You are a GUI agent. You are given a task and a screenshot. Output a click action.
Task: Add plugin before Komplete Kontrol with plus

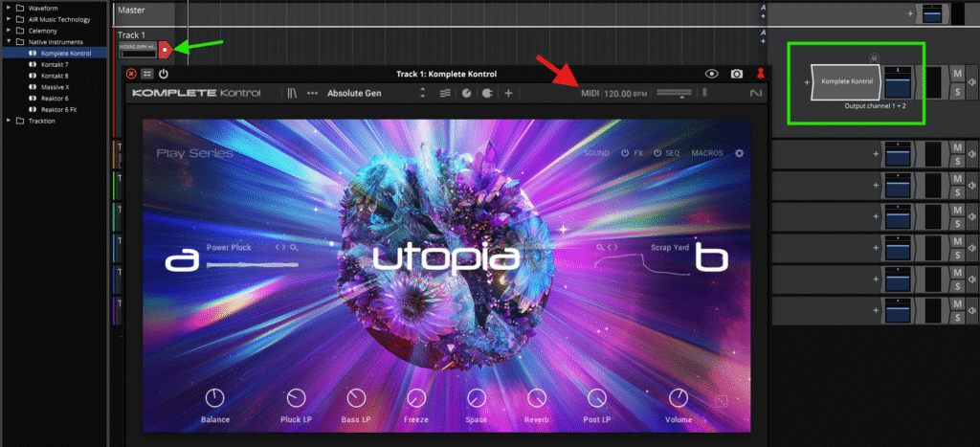point(806,82)
